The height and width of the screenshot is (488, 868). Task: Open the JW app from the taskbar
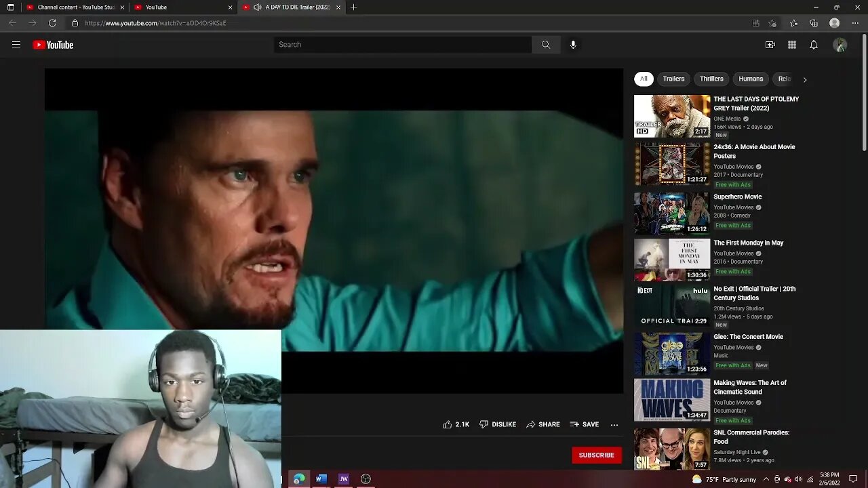(x=344, y=479)
